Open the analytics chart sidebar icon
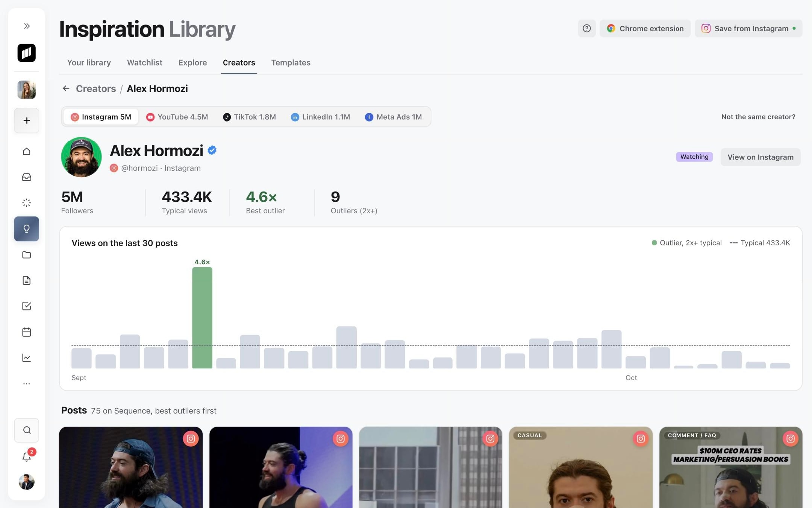 27,358
